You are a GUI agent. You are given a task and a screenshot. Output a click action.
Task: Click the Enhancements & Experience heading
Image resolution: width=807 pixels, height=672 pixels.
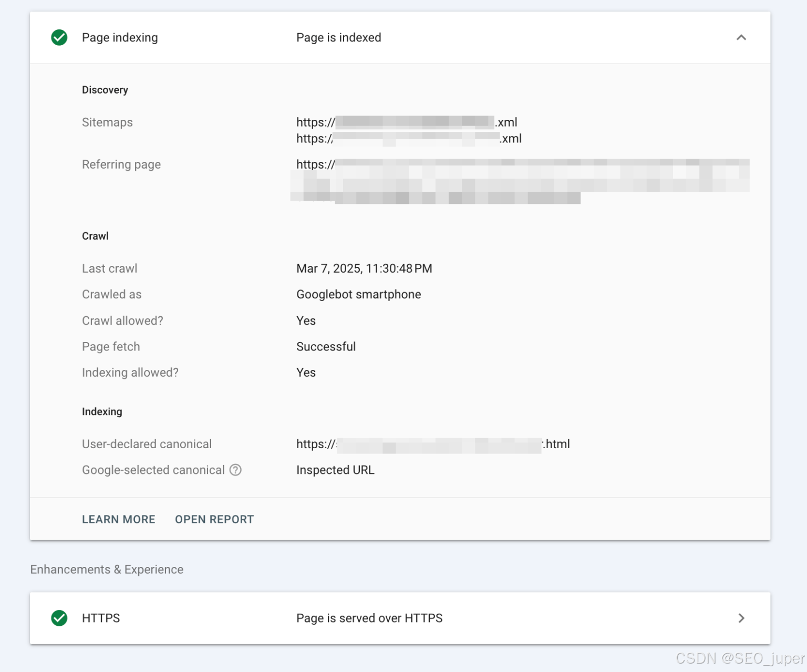point(107,570)
